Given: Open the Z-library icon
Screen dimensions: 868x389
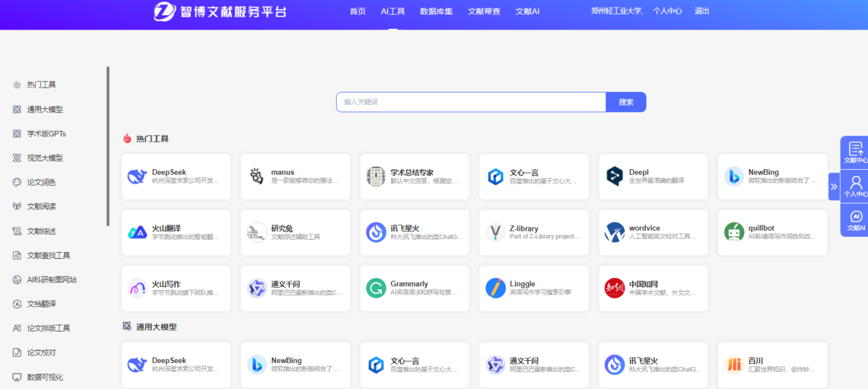Looking at the screenshot, I should pos(495,232).
